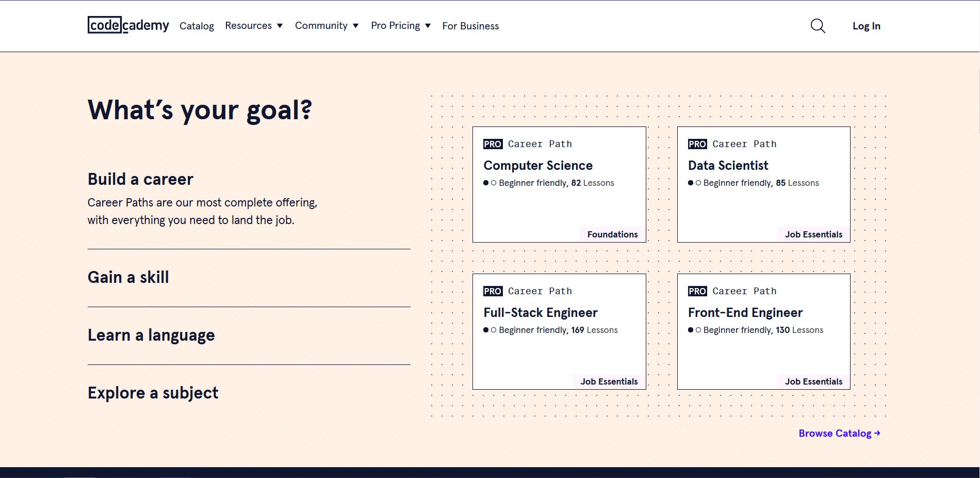Expand the Community dropdown menu
Image resolution: width=980 pixels, height=478 pixels.
pos(326,26)
